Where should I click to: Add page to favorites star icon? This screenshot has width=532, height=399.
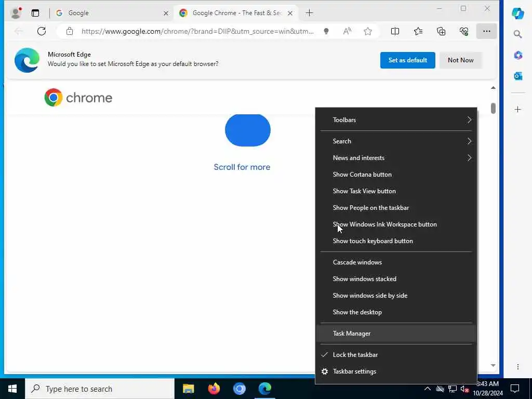point(368,31)
